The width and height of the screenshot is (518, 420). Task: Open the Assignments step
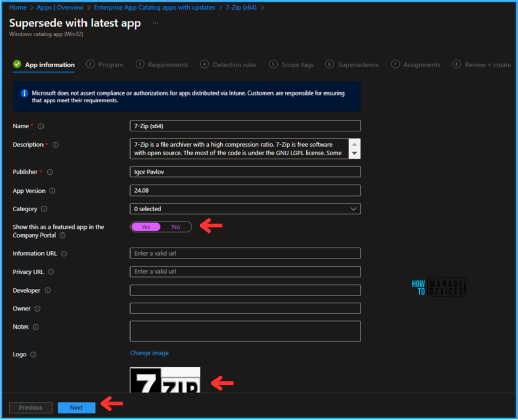point(416,65)
